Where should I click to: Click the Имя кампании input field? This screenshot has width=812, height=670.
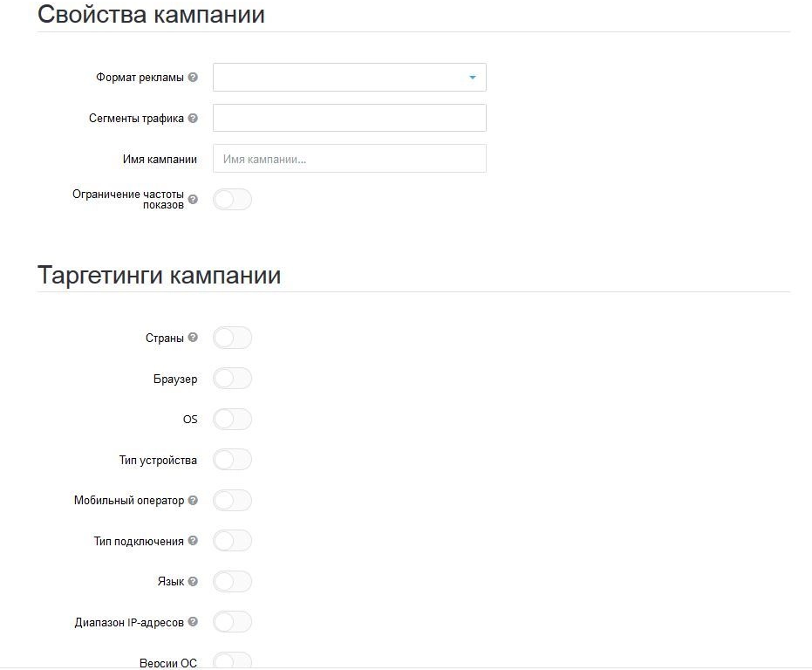tap(349, 158)
